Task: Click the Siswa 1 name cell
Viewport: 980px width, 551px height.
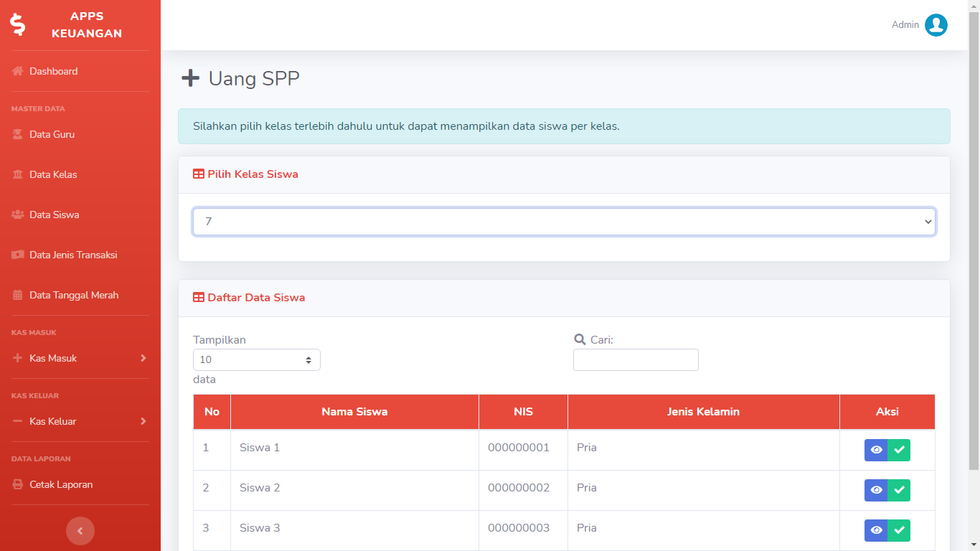Action: pos(354,450)
